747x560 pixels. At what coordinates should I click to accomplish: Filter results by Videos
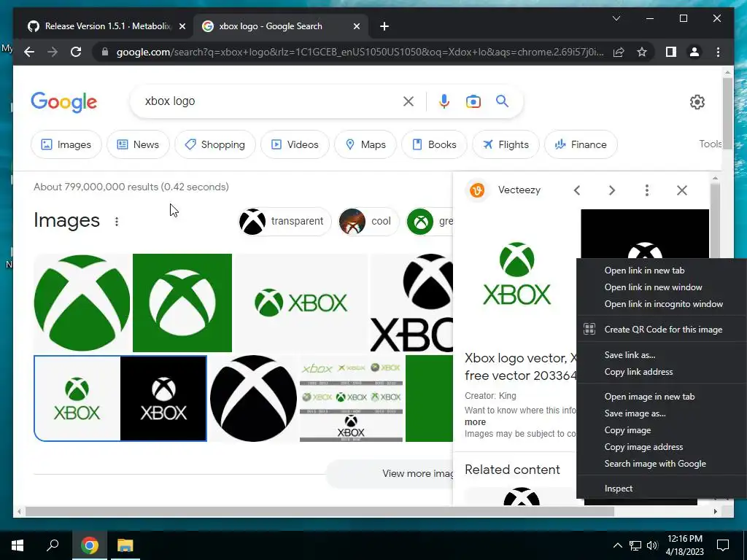[x=295, y=144]
